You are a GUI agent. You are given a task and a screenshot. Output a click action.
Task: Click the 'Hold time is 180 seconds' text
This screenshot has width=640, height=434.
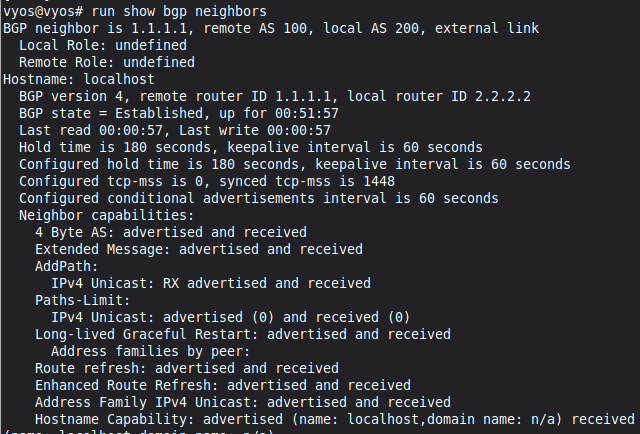tap(115, 147)
